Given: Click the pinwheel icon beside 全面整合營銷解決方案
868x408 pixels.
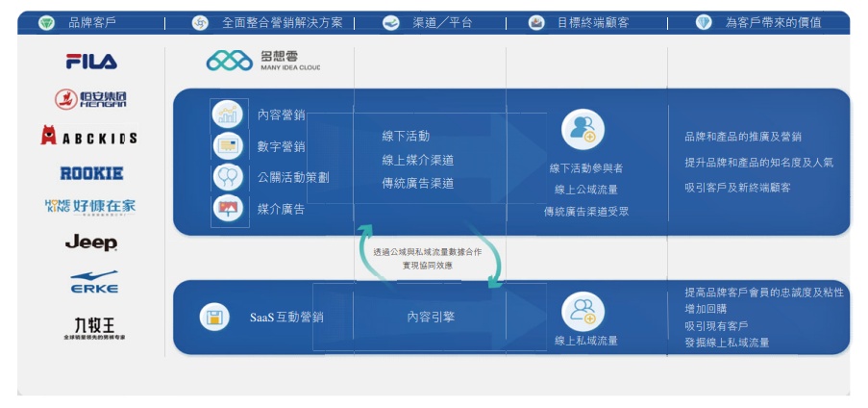Looking at the screenshot, I should pos(200,23).
